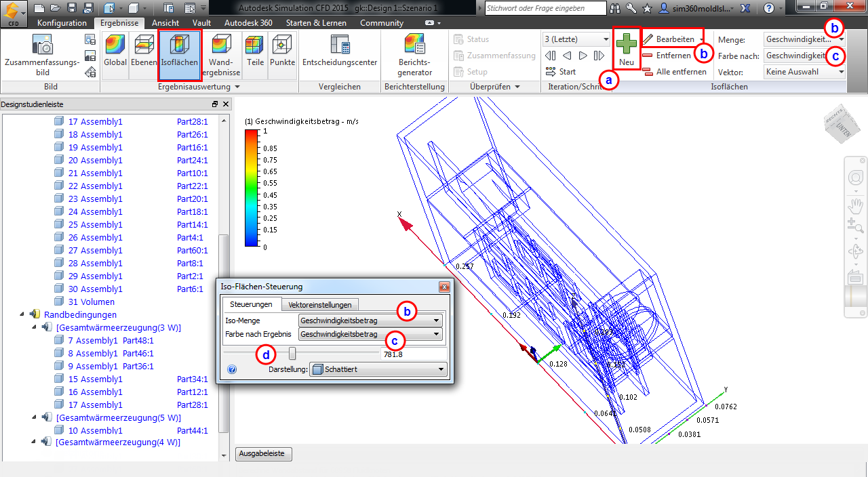Click the Save disk icon in quick access toolbar
Viewport: 868px width, 477px height.
pyautogui.click(x=73, y=8)
